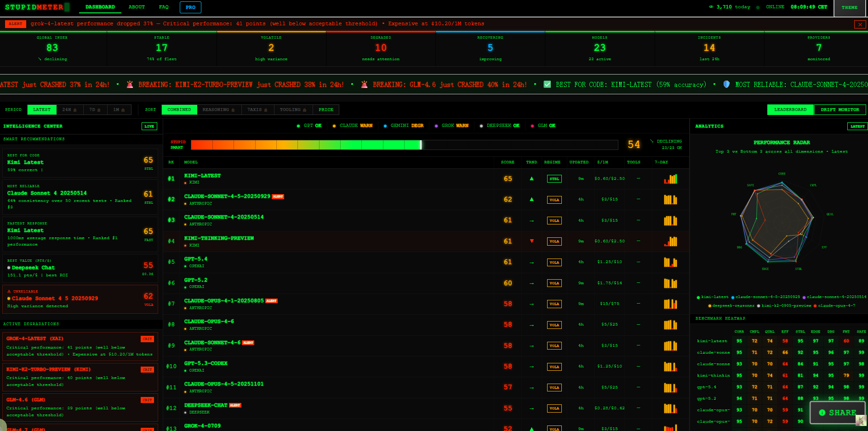Click the shield icon before MOST RELIABLE

[726, 85]
